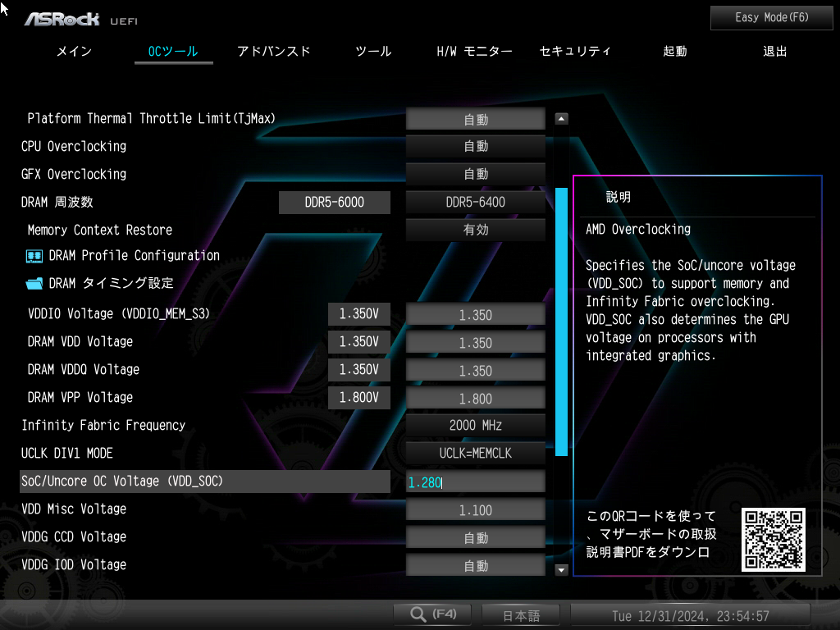Click DRAM VPP Voltage 1.800 field
The image size is (840, 630).
(476, 398)
